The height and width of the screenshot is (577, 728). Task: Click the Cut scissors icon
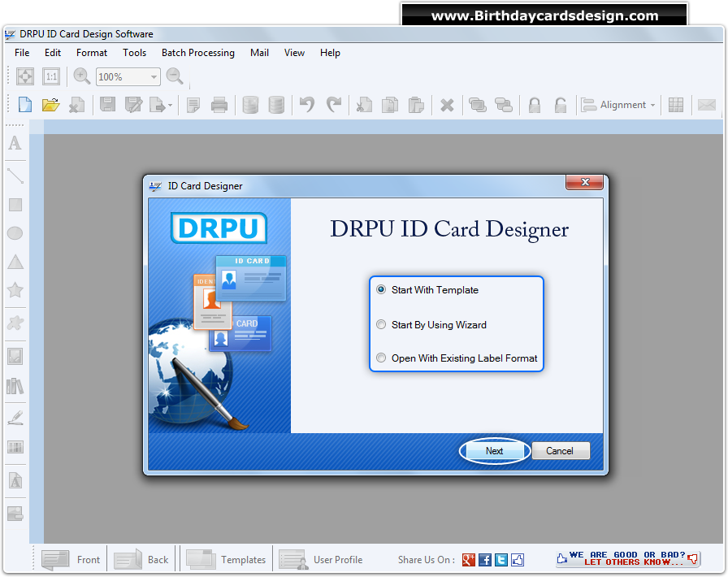click(x=364, y=105)
